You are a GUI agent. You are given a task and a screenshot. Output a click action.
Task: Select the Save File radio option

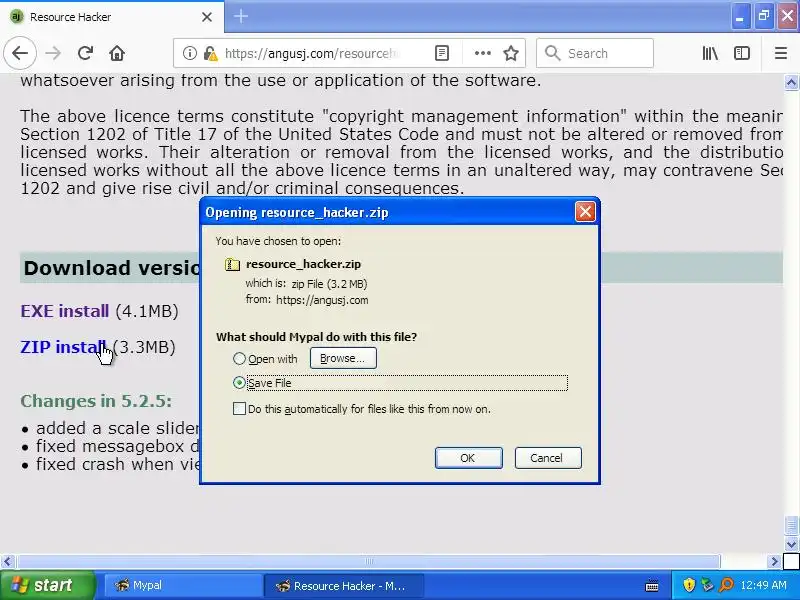click(239, 382)
